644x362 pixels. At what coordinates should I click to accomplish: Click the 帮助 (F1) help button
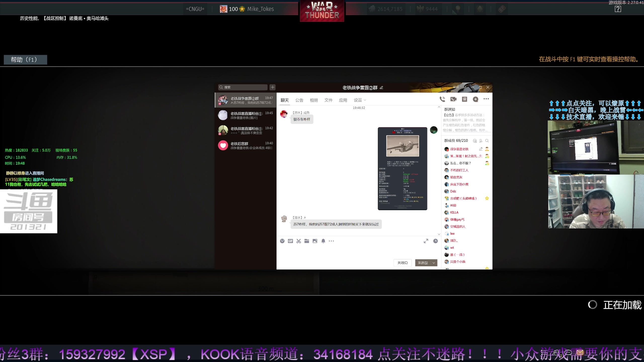[x=25, y=60]
